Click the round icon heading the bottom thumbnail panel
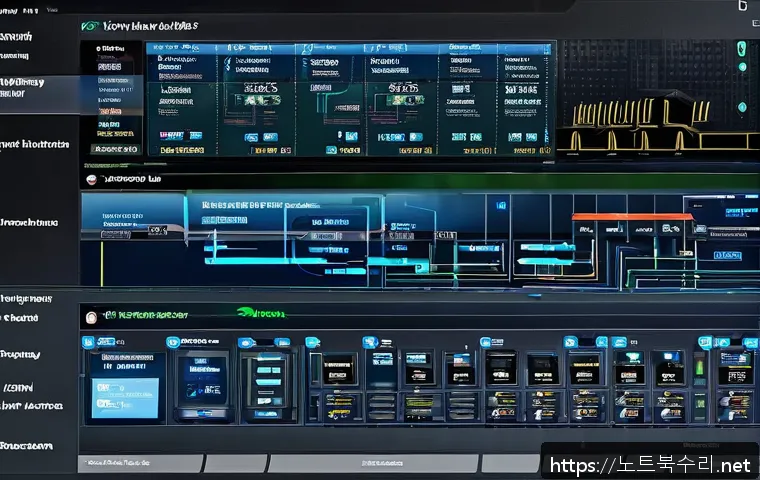The image size is (760, 480). 91,317
